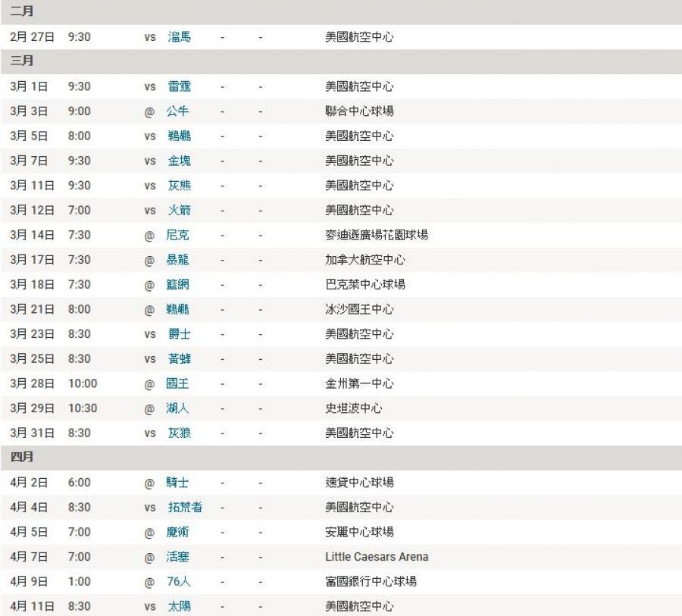Select the 10:30 time on 3月 29日
The height and width of the screenshot is (616, 682).
coord(83,408)
